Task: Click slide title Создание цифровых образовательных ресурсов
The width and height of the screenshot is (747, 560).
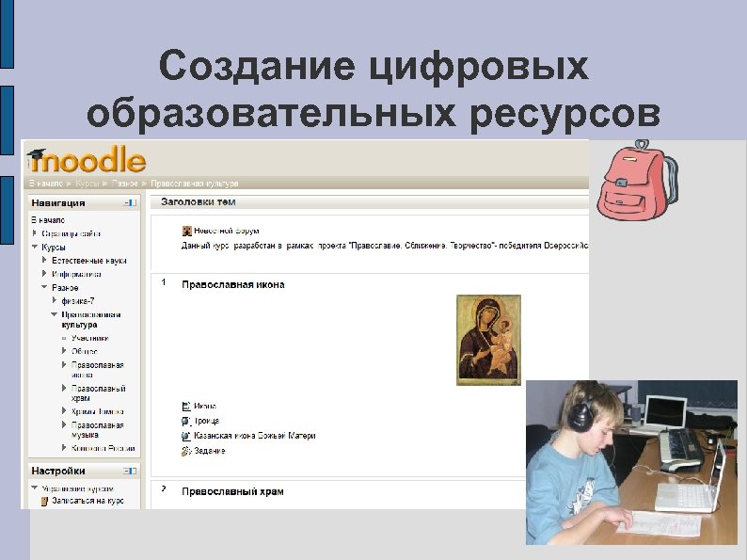Action: click(x=373, y=89)
